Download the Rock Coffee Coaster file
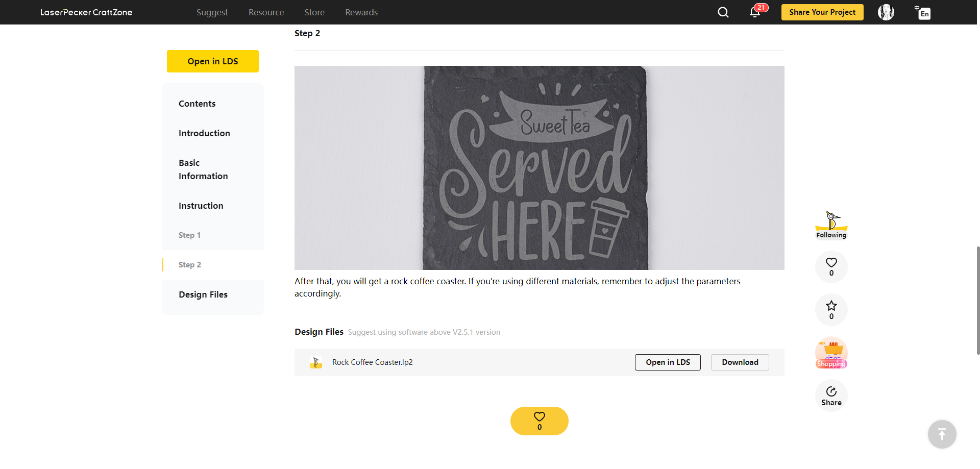 tap(740, 362)
